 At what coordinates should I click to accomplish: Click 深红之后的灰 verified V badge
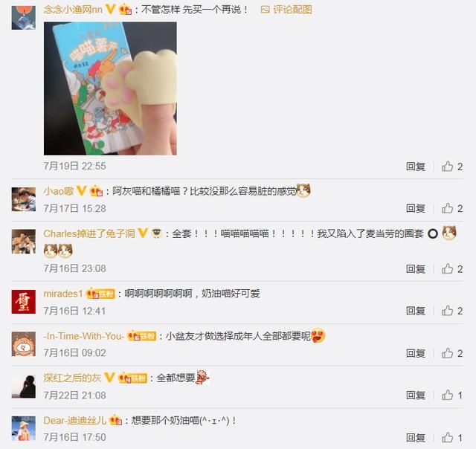pyautogui.click(x=109, y=378)
